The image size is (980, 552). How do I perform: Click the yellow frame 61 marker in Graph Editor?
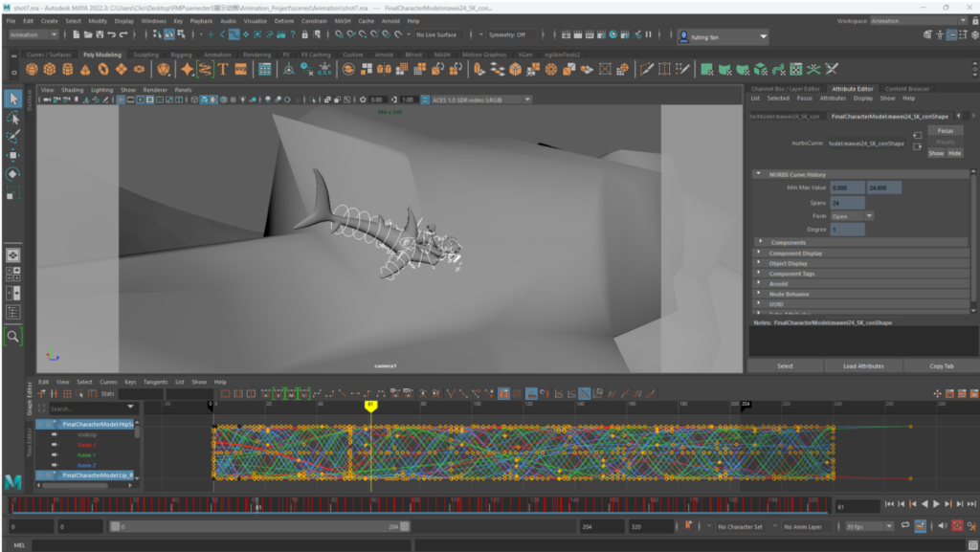tap(370, 406)
